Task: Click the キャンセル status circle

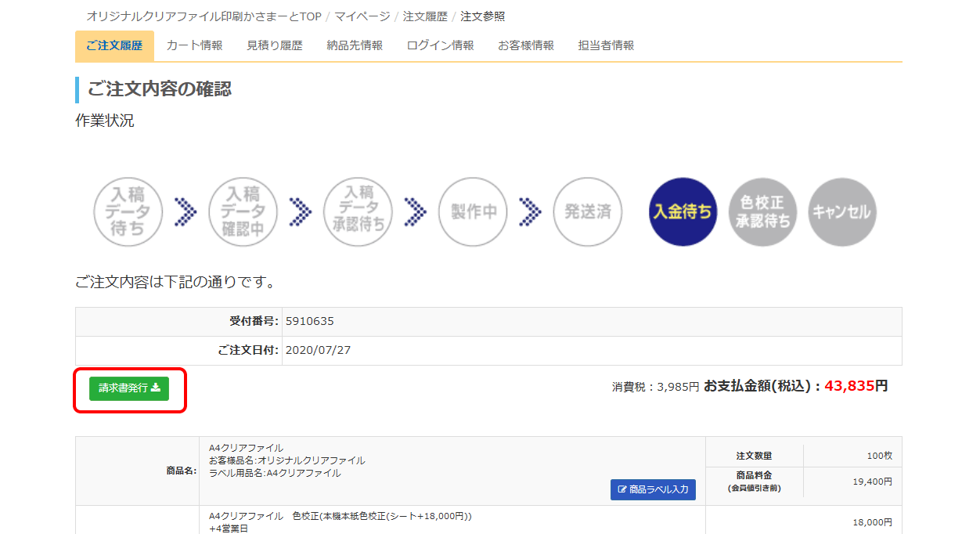Action: [x=842, y=211]
